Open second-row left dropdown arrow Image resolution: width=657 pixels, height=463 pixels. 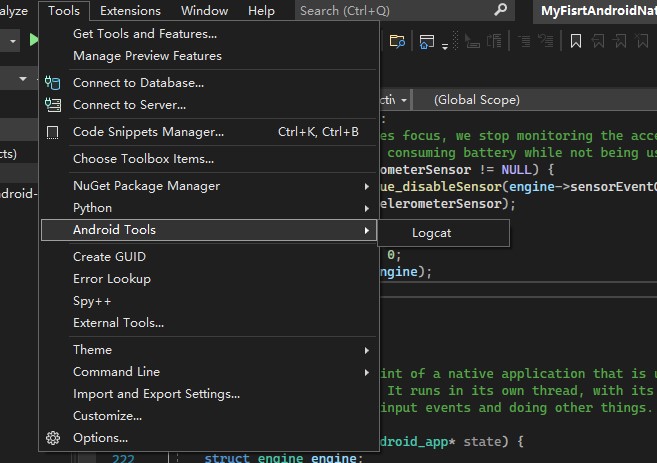coord(23,79)
